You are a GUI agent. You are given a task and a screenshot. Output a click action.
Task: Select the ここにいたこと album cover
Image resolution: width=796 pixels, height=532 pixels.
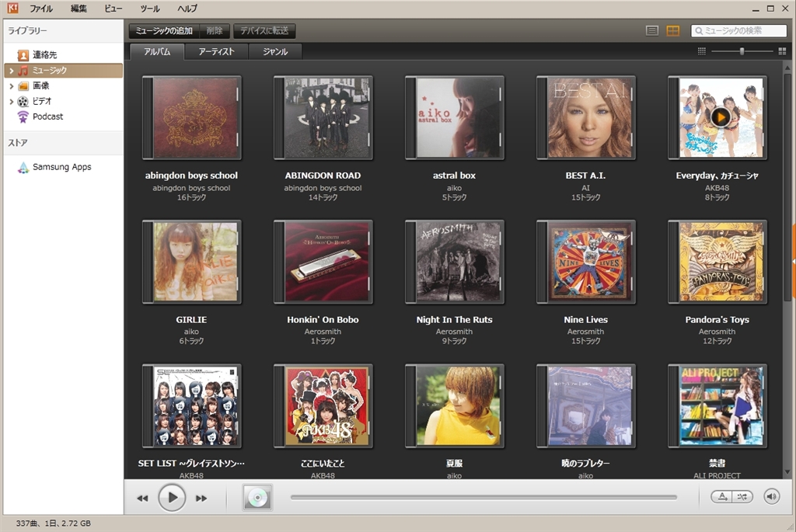click(323, 405)
